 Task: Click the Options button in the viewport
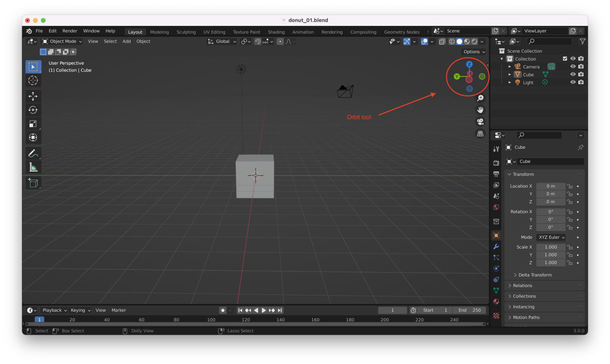point(473,51)
